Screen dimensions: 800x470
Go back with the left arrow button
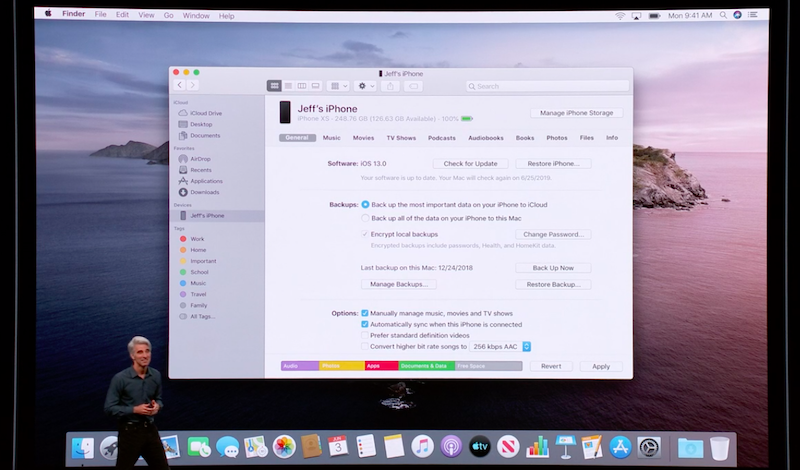(180, 86)
